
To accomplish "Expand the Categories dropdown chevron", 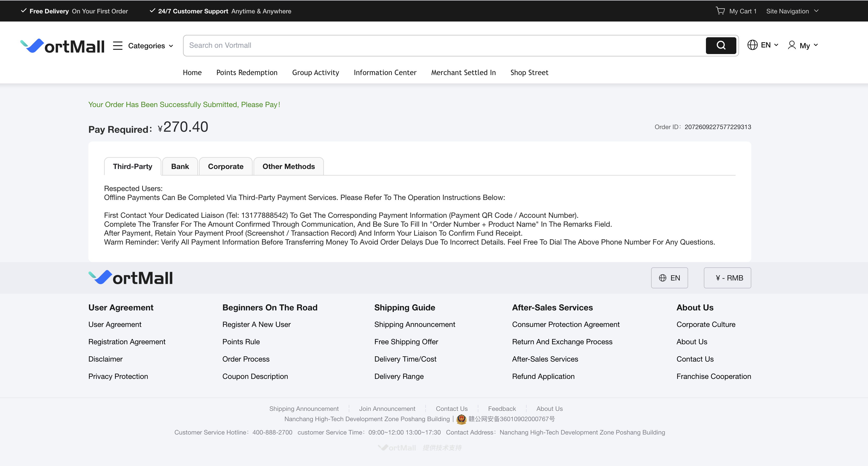I will click(x=171, y=46).
